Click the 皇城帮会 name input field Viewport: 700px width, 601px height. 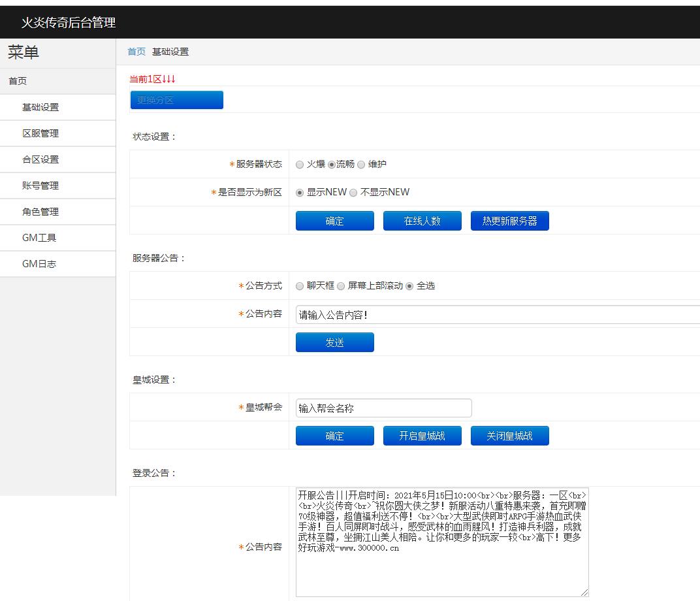tap(383, 408)
